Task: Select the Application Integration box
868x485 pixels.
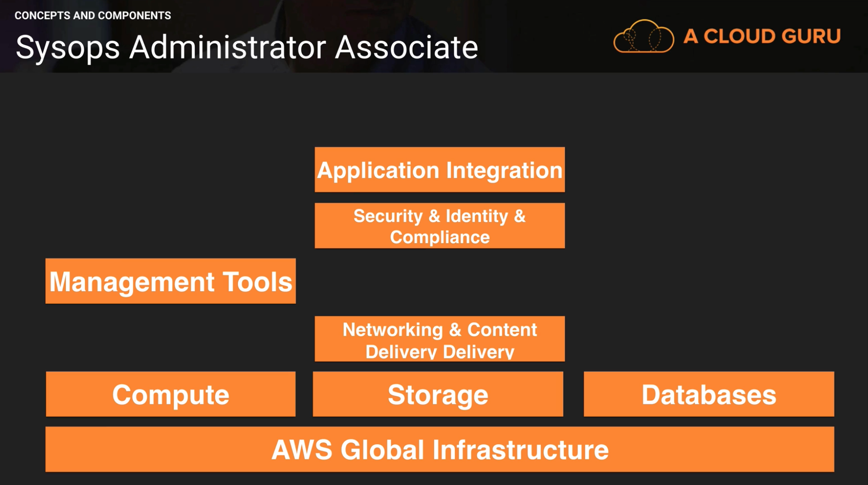Action: click(439, 170)
